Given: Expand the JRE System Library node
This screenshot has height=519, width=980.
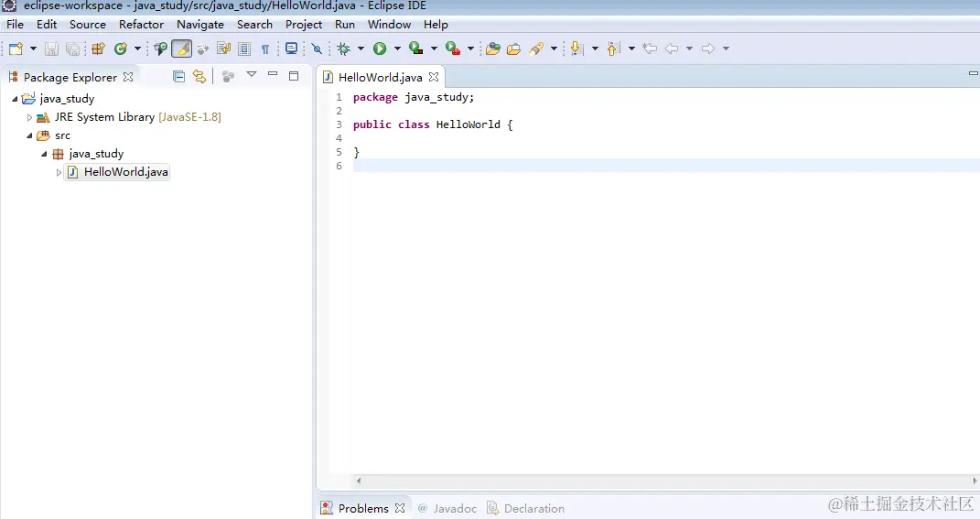Looking at the screenshot, I should tap(29, 117).
